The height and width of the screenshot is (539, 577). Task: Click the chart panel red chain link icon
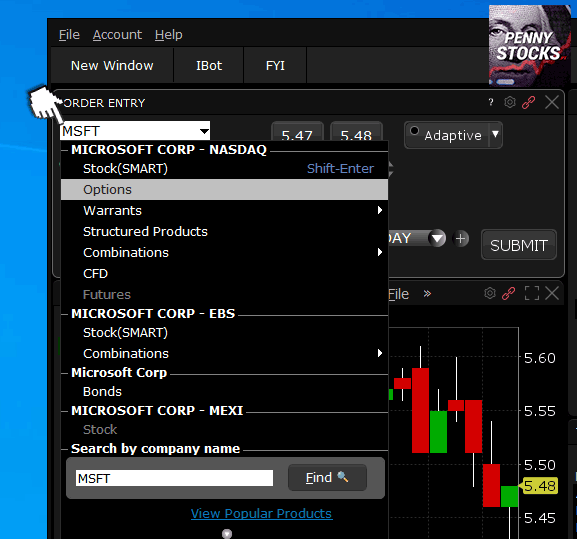[x=509, y=293]
